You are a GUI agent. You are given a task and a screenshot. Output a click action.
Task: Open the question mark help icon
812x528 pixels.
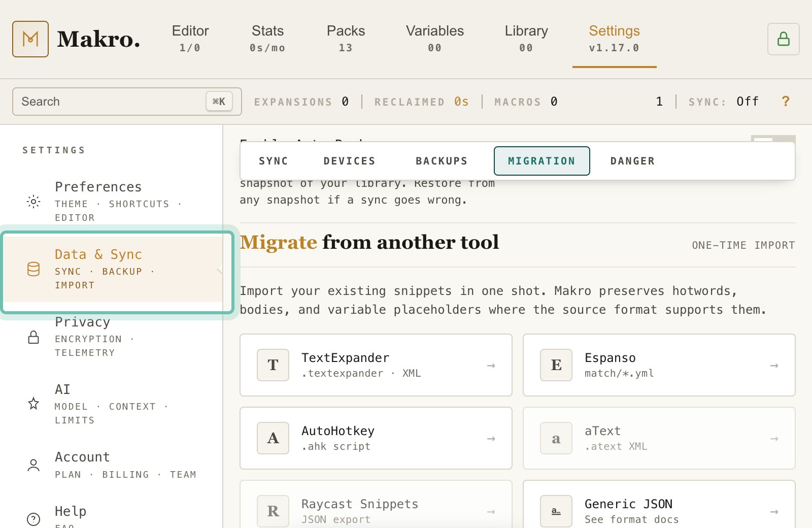click(786, 102)
